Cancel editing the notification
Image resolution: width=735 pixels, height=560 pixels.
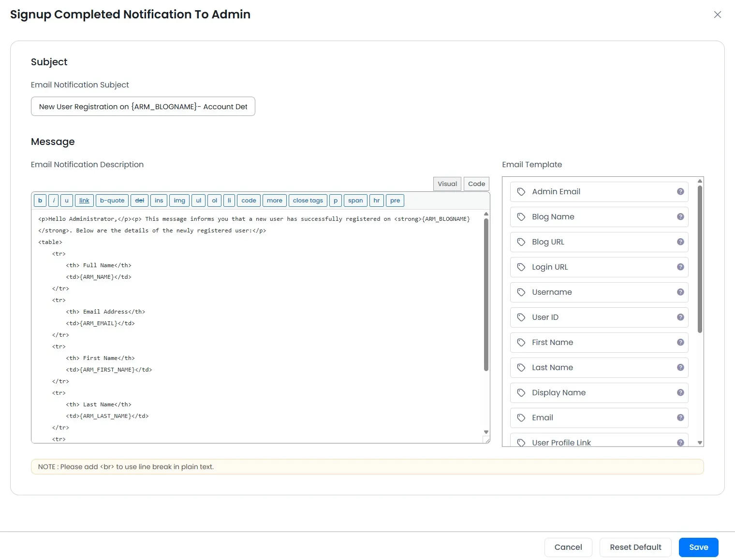tap(568, 547)
